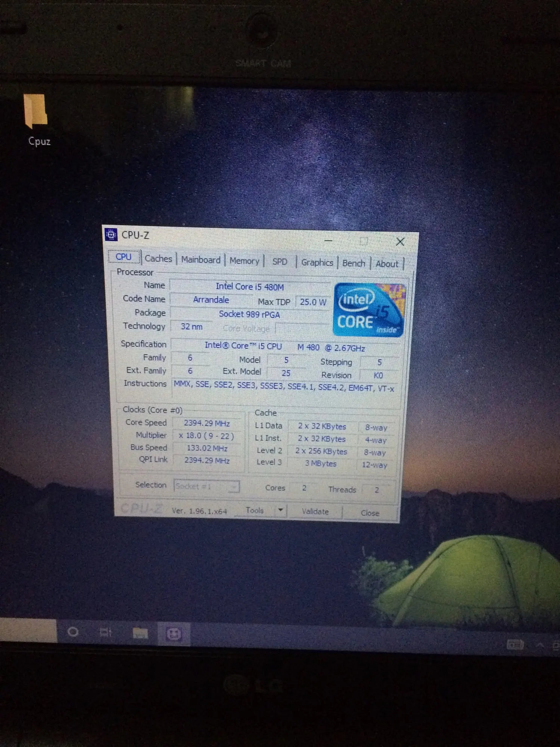
Task: Click the "Clocks (Core #0)" group label
Action: click(x=152, y=410)
